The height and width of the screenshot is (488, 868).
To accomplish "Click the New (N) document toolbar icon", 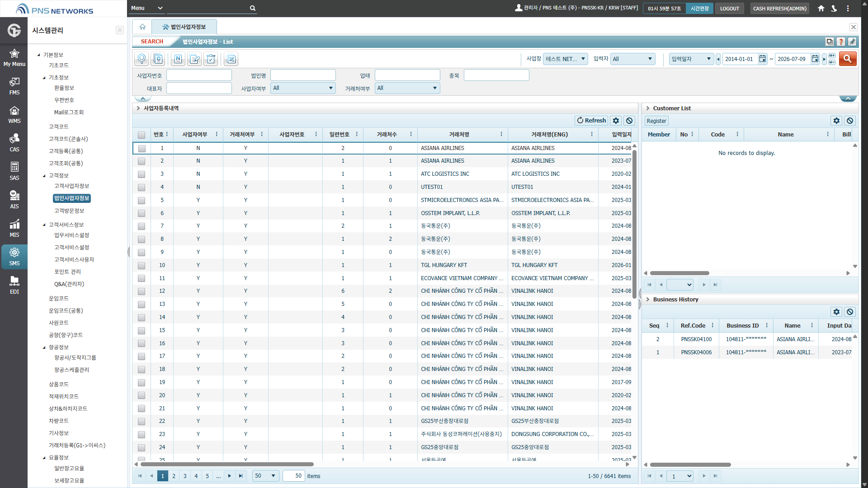I will click(178, 59).
